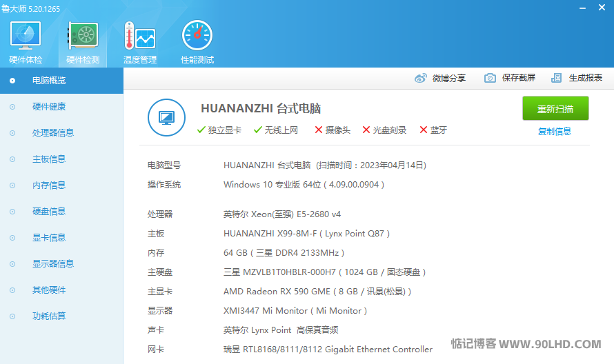
Task: Click the 微博分享 text label
Action: [448, 79]
